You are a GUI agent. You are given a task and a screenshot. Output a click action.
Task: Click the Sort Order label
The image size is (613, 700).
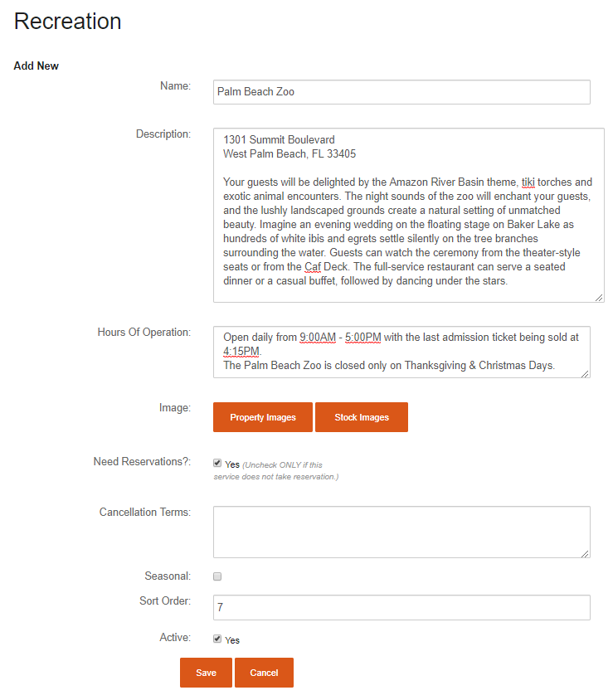click(165, 600)
